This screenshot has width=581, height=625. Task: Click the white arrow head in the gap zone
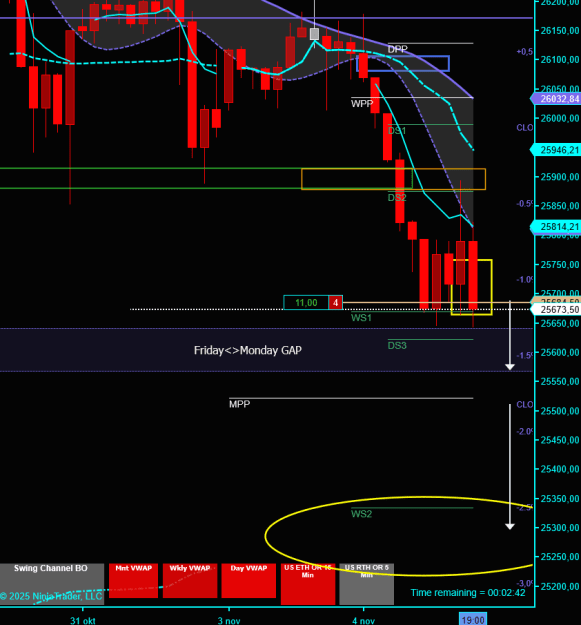(x=510, y=366)
